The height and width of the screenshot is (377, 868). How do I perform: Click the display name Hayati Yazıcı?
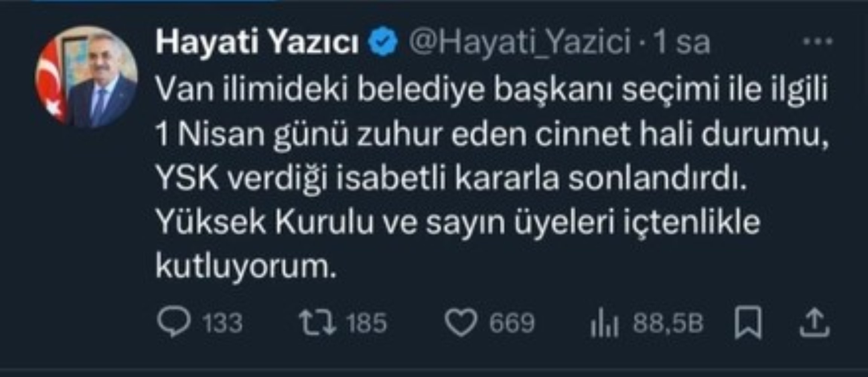257,42
